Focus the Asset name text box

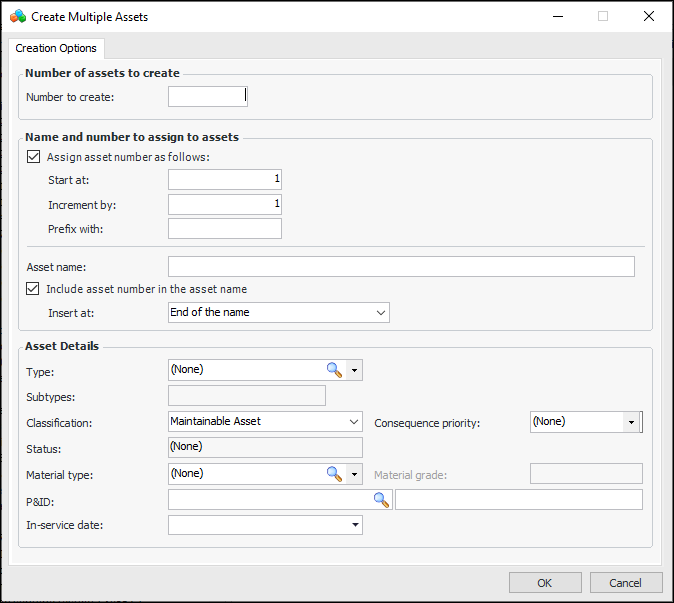(x=401, y=266)
